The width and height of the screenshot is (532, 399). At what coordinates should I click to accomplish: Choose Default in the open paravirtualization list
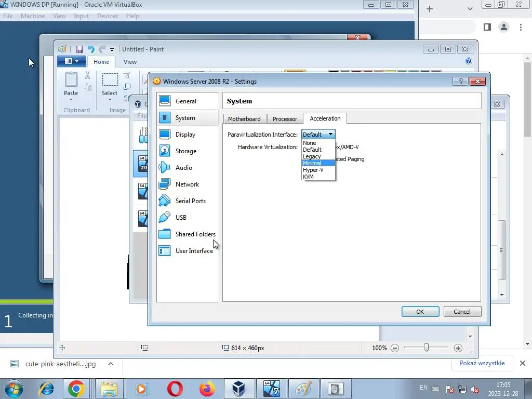click(x=318, y=150)
